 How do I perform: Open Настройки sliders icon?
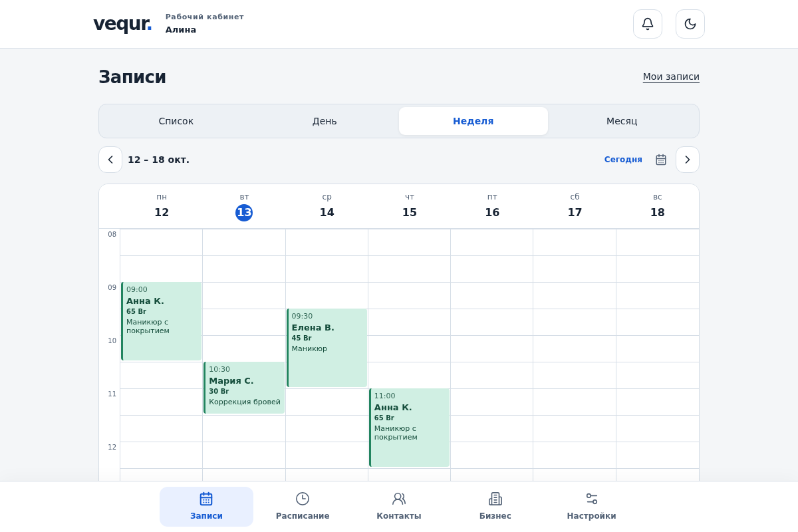(x=592, y=499)
